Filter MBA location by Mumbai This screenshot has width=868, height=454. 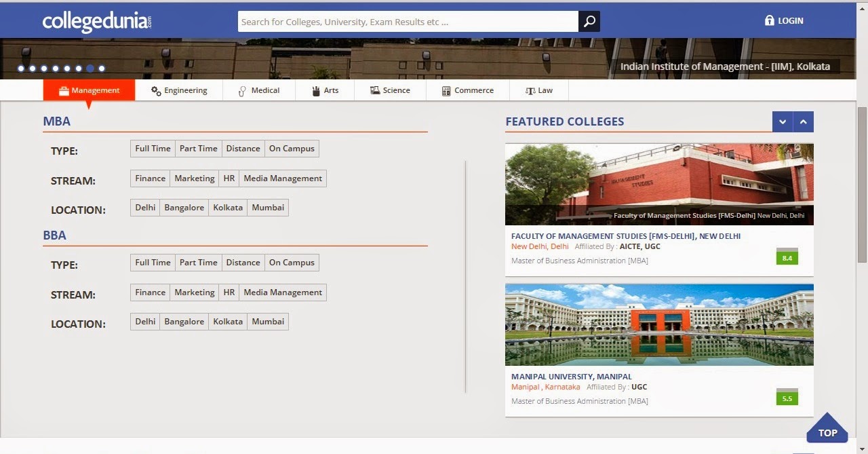[268, 208]
